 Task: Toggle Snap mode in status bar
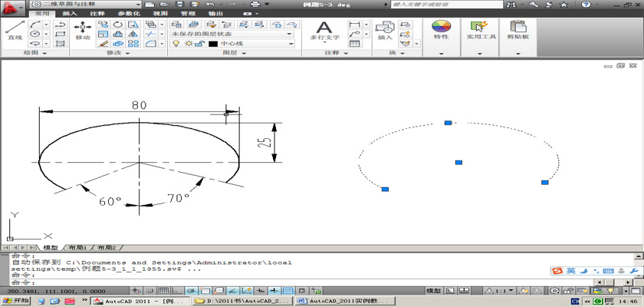pyautogui.click(x=151, y=291)
